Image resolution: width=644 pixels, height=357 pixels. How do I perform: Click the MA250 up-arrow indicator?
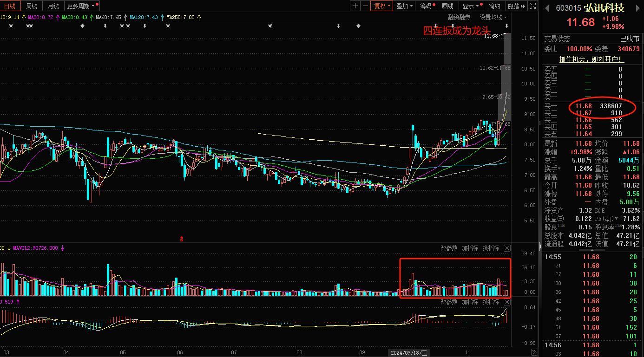(x=199, y=17)
